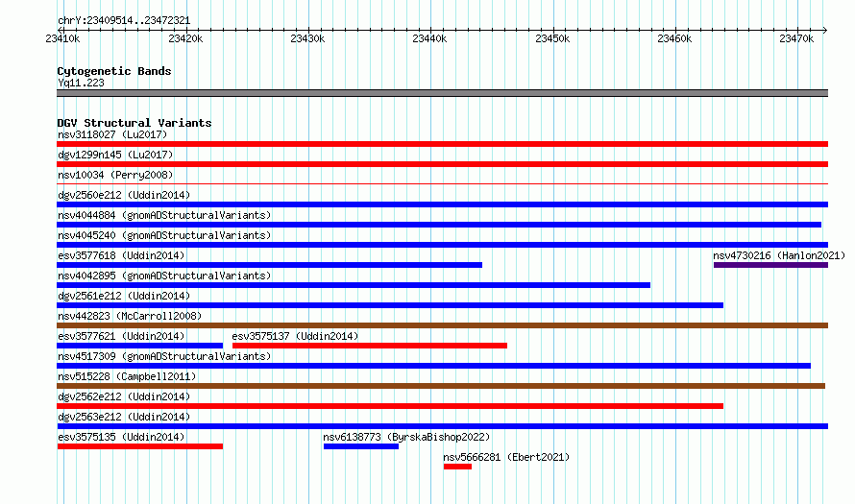
Task: Click the nsv442823 (McCarroll2008) label
Action: pyautogui.click(x=130, y=316)
